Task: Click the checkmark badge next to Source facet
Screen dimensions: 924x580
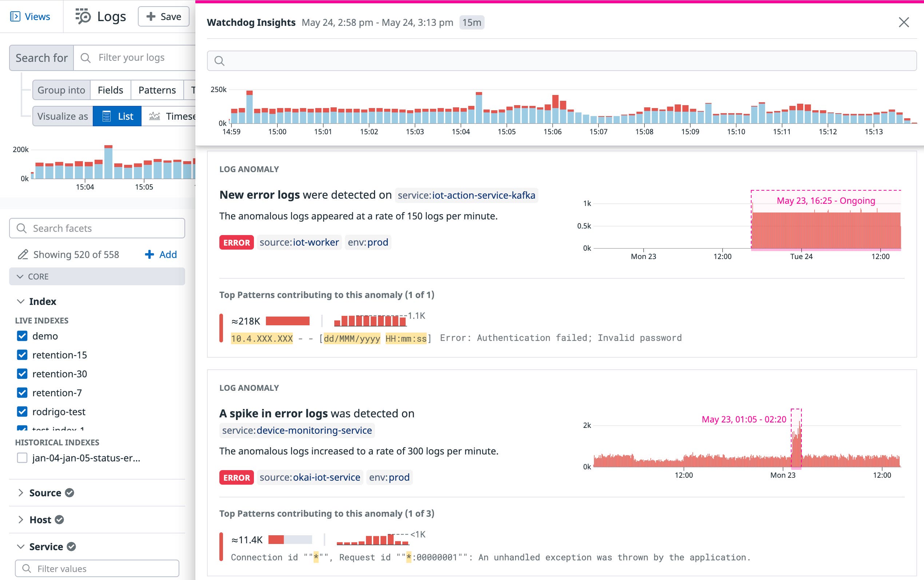Action: [70, 493]
